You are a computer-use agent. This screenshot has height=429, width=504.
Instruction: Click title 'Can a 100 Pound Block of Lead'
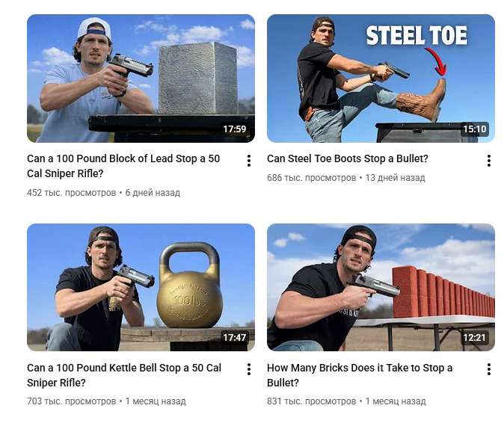tap(123, 166)
